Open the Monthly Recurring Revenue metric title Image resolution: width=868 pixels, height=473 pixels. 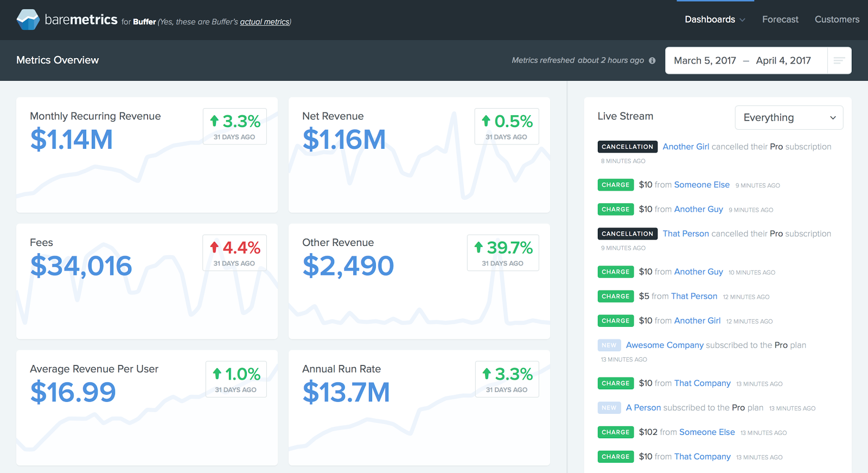(95, 116)
